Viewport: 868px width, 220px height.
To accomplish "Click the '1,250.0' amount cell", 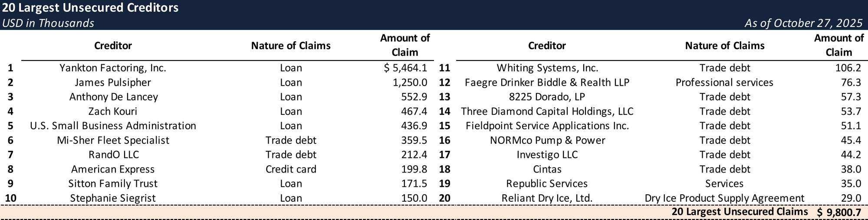I will [x=410, y=83].
